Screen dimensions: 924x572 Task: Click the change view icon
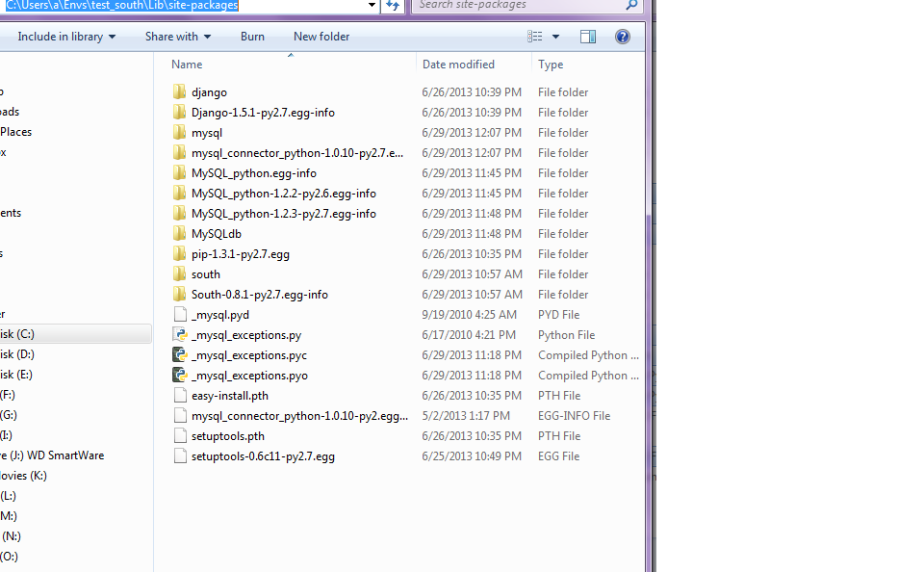pyautogui.click(x=534, y=37)
